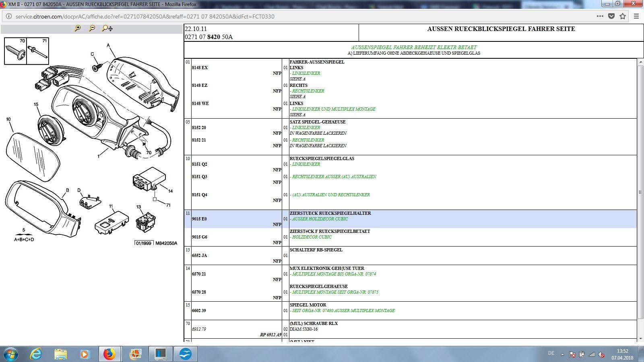Select part number 8151 Q4
This screenshot has height=362, width=644.
(199, 195)
